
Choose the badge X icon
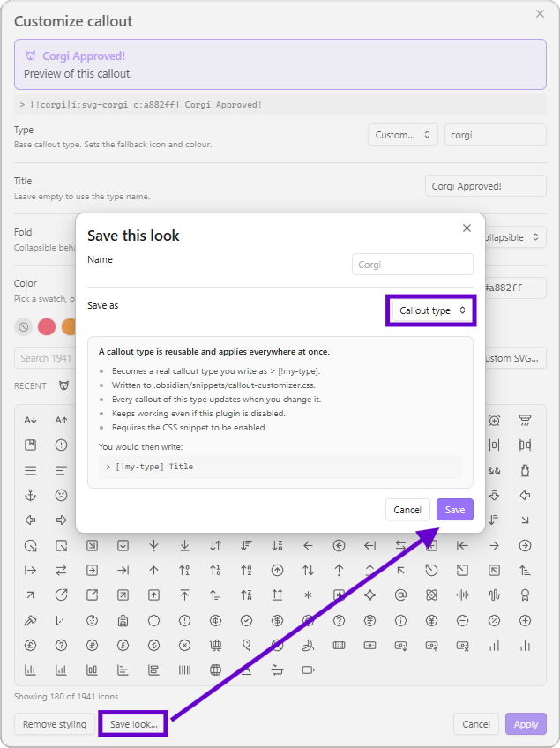click(x=184, y=645)
